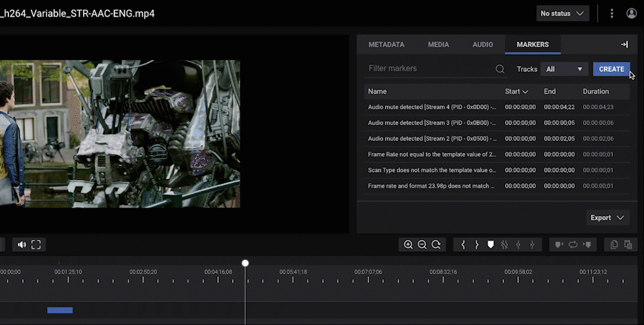Jump to the mark-out point
Image resolution: width=644 pixels, height=325 pixels.
coord(533,245)
